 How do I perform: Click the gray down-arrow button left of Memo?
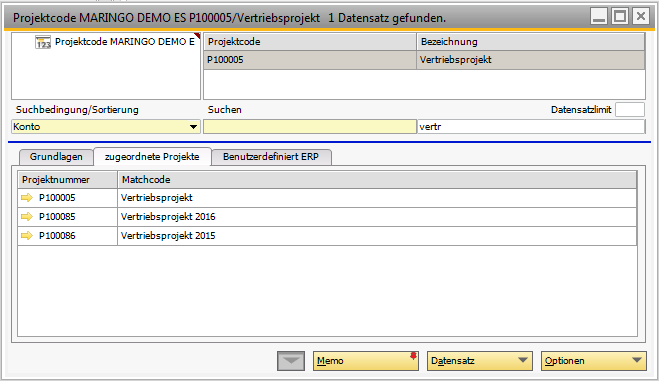click(x=291, y=361)
